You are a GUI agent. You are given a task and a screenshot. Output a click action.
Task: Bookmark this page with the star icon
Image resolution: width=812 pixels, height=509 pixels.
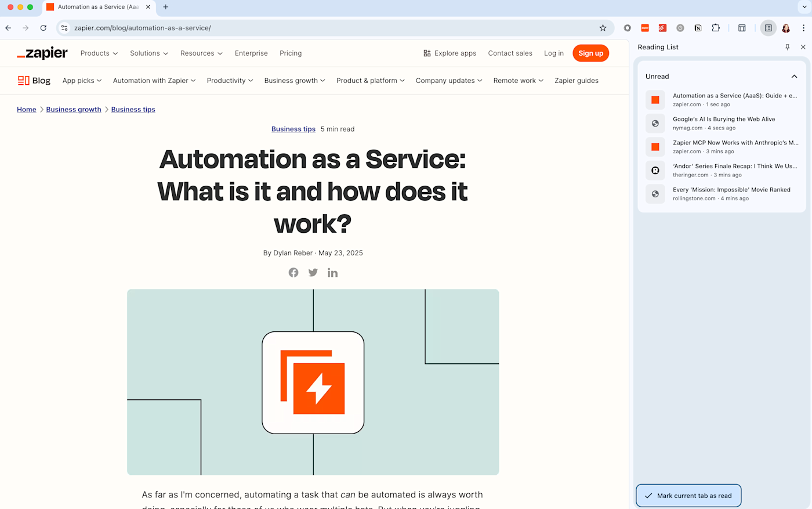click(603, 28)
